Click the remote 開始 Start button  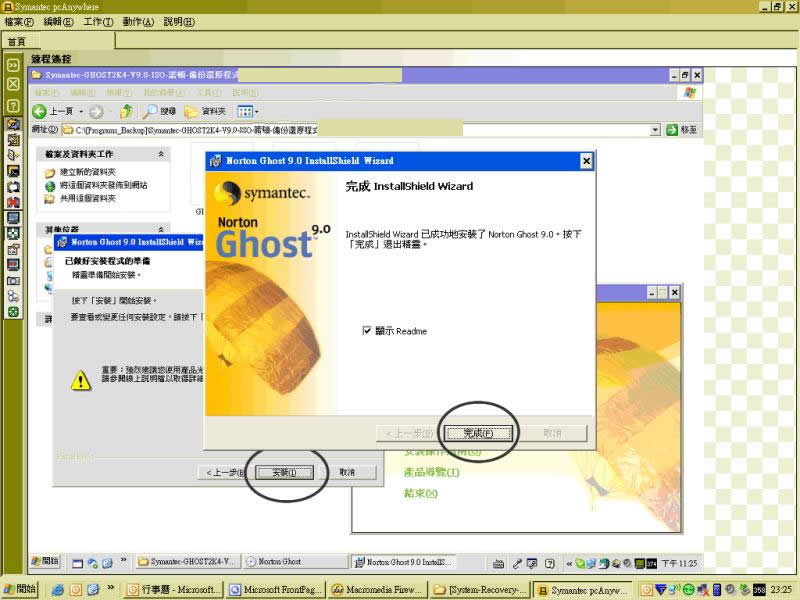tap(45, 561)
